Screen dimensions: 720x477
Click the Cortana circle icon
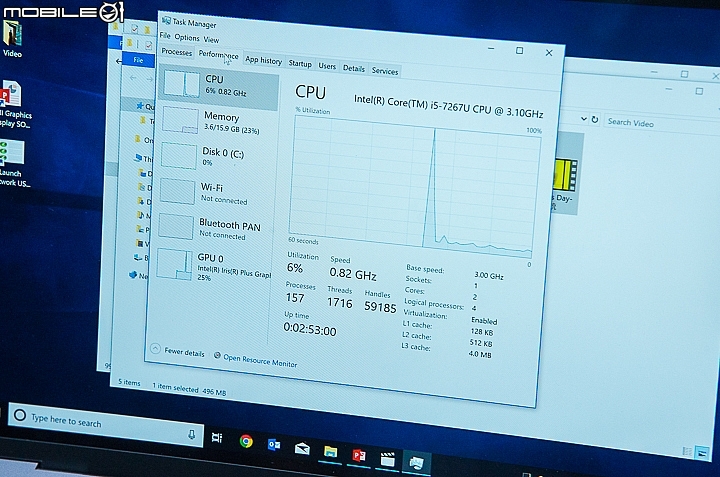[20, 415]
